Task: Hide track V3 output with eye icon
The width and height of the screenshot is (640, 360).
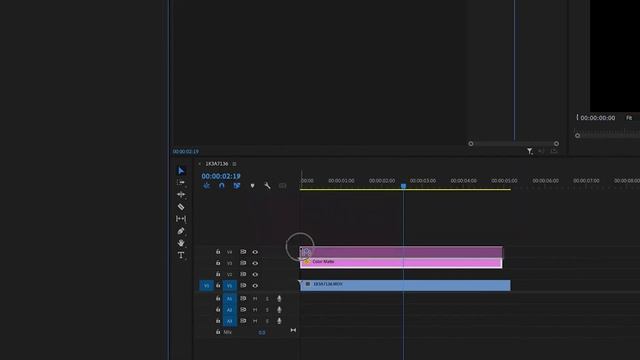Action: coord(255,263)
